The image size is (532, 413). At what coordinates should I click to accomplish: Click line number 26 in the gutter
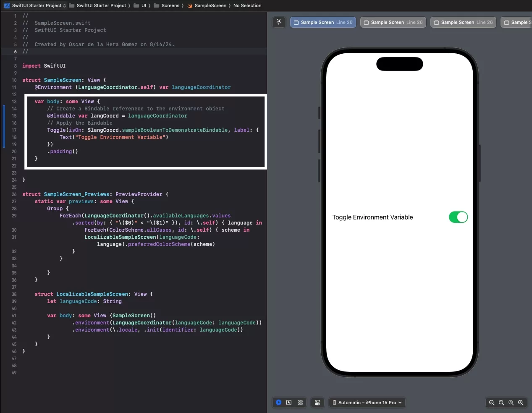[x=14, y=194]
